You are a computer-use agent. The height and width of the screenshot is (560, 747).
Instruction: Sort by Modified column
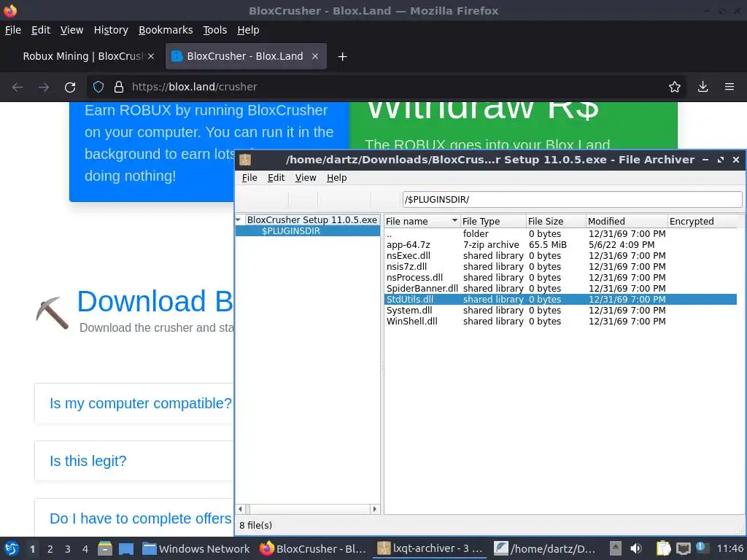click(627, 222)
